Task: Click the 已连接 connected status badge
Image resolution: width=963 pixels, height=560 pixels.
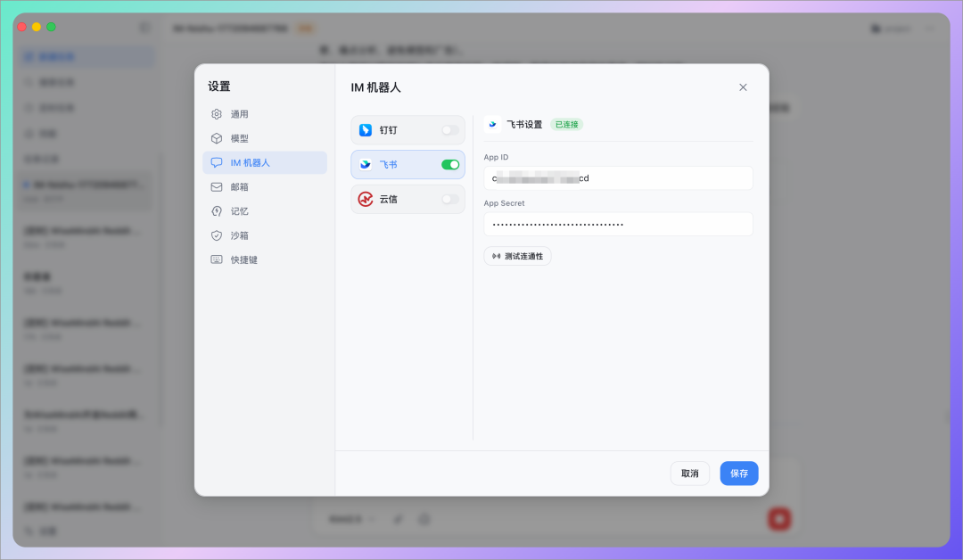Action: pyautogui.click(x=566, y=125)
